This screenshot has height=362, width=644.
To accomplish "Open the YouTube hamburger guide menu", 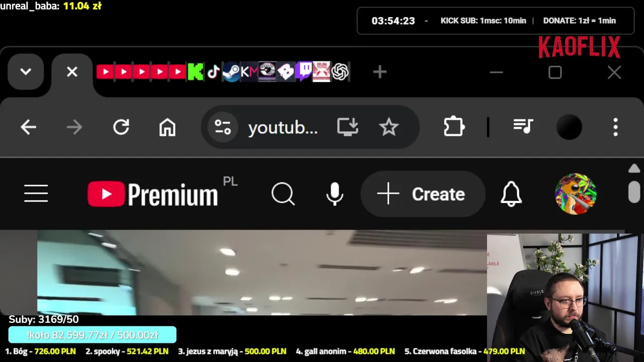I will (x=36, y=194).
